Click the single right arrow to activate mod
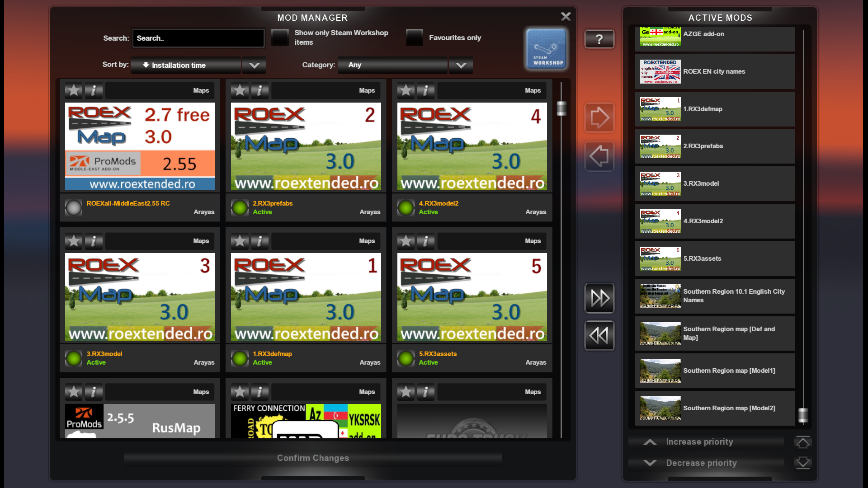 [x=599, y=118]
